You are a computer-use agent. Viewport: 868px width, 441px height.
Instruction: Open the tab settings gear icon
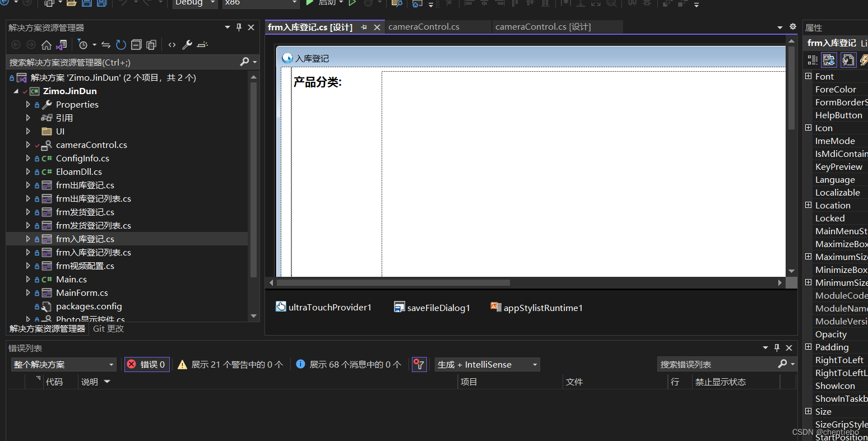point(792,27)
